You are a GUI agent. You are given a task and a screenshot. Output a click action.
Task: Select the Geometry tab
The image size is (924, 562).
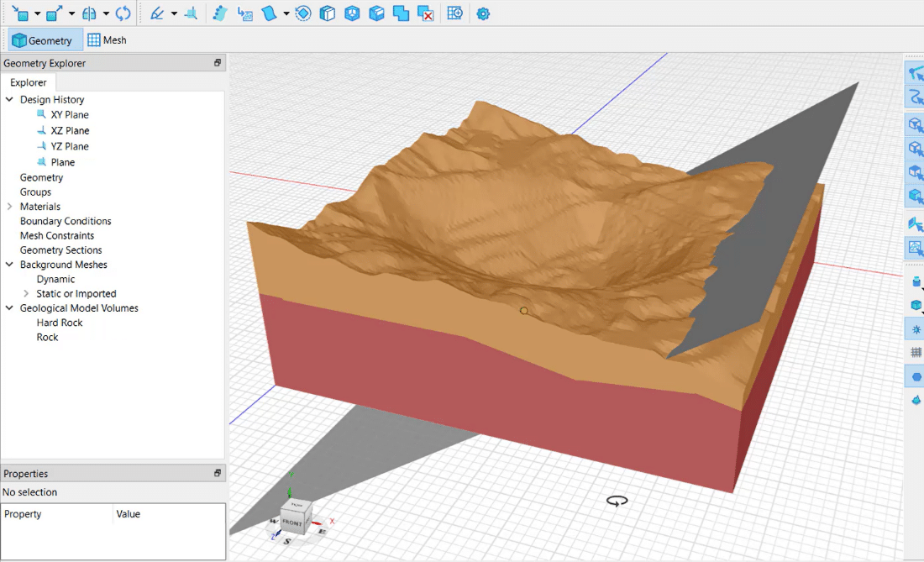point(45,39)
